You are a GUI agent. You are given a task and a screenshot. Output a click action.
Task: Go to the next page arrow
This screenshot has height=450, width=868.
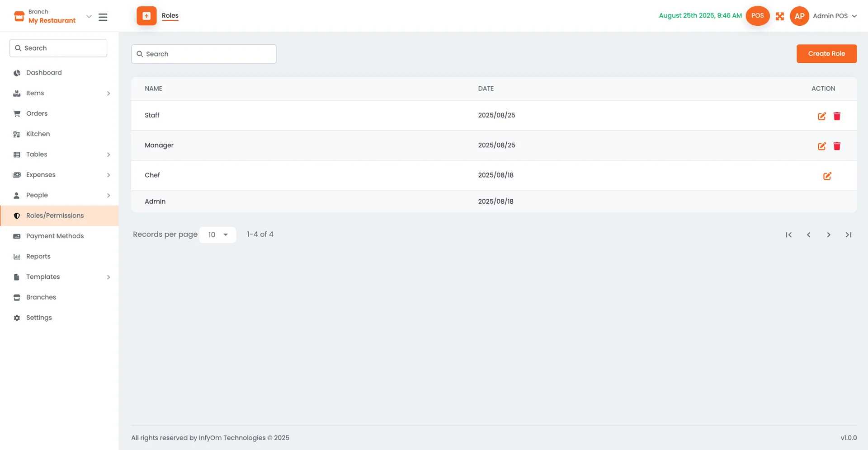click(x=828, y=235)
